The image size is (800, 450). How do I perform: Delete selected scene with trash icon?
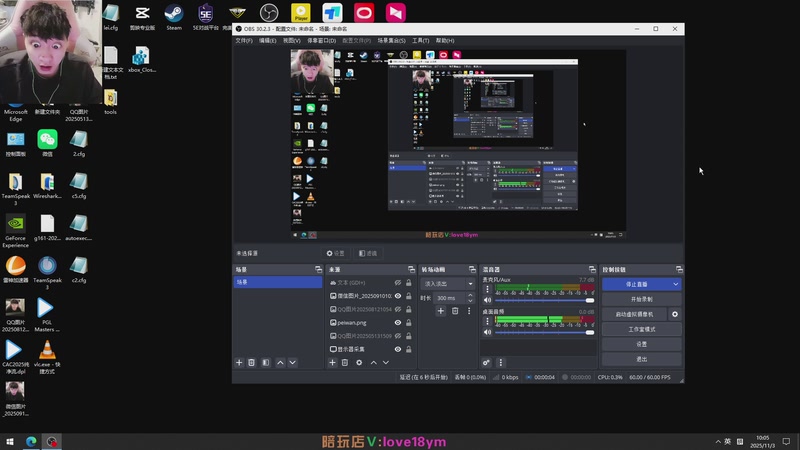(x=252, y=362)
